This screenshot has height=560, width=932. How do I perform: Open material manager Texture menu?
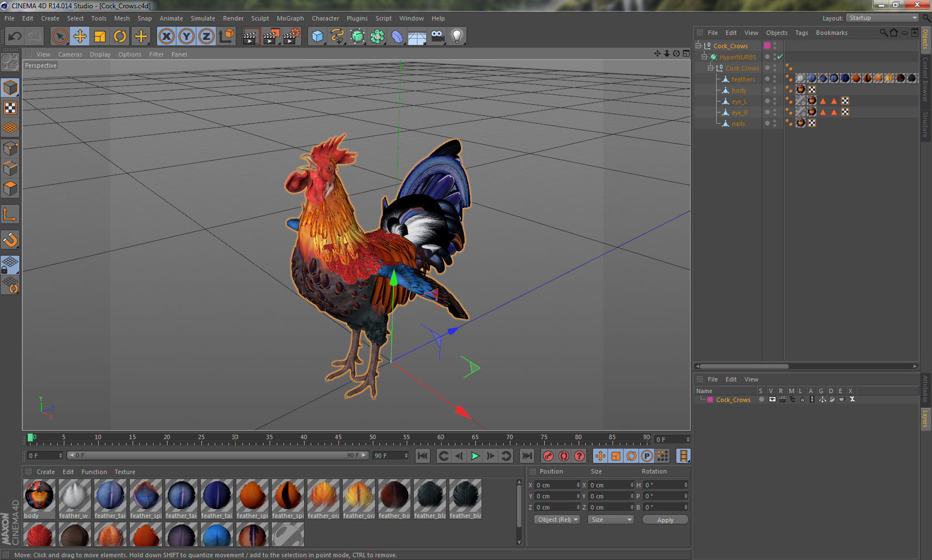pyautogui.click(x=125, y=472)
